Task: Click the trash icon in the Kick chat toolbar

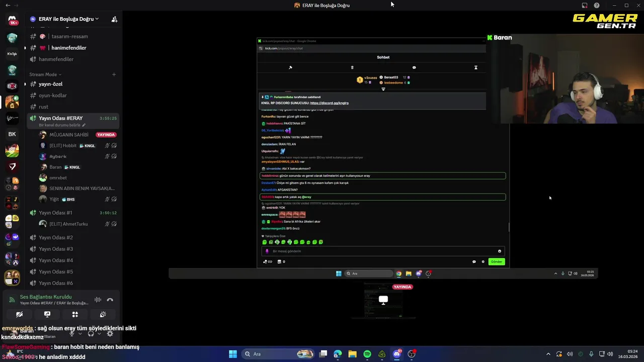Action: click(x=352, y=67)
